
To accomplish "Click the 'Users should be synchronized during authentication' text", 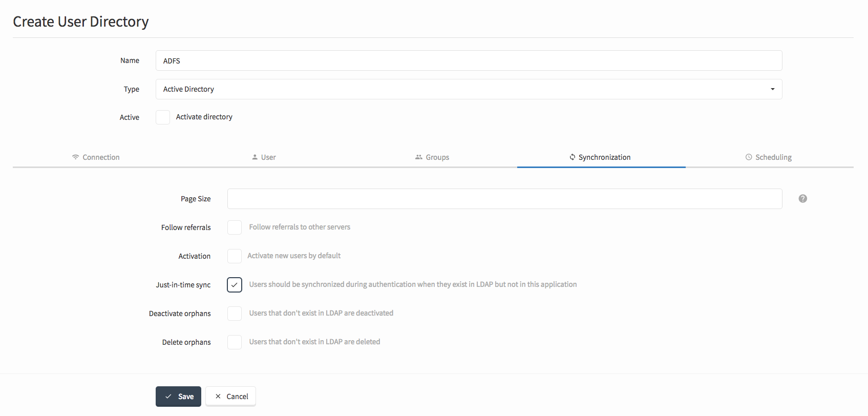I will point(413,284).
